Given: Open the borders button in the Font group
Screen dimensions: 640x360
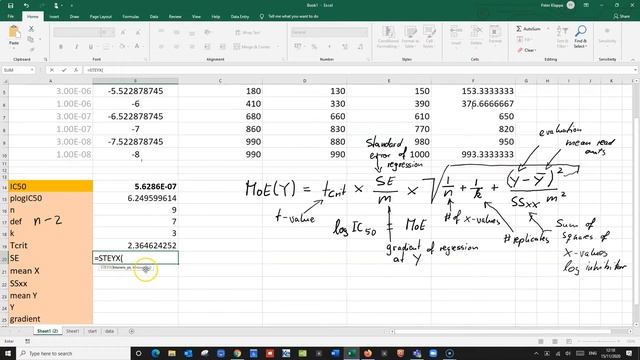Looking at the screenshot, I should (106, 47).
